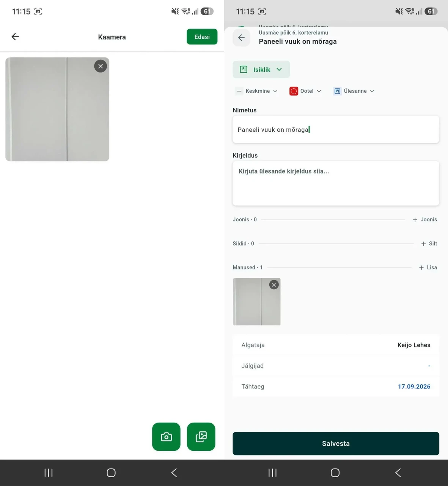Screen dimensions: 448x486
Task: Add a label with + Silt
Action: (x=429, y=244)
